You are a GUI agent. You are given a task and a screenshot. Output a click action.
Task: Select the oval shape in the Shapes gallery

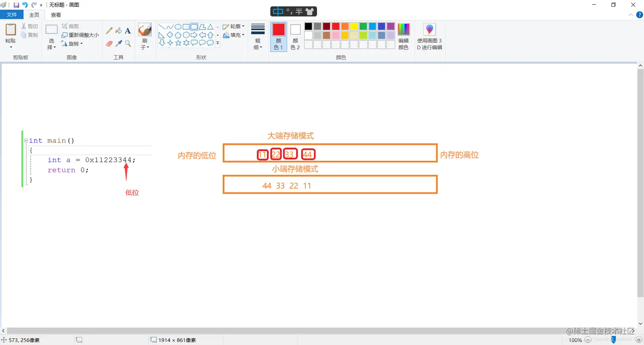coord(178,26)
